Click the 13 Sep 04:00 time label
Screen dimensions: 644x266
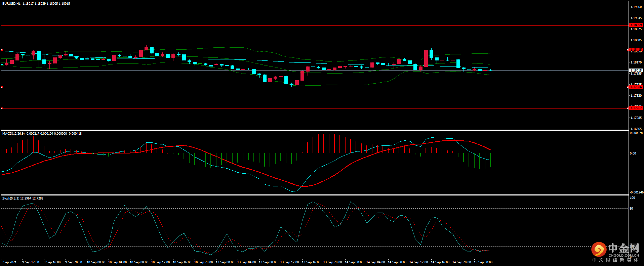(x=246, y=262)
